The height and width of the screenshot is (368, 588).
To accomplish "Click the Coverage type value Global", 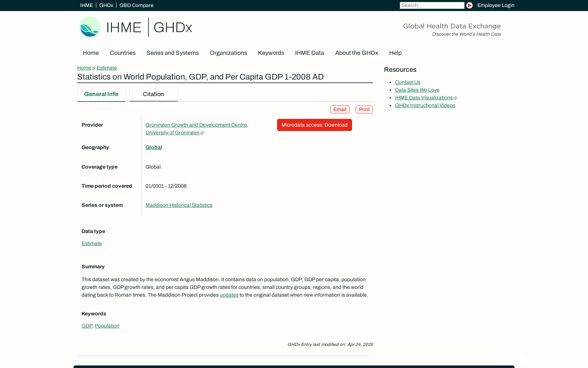I will click(153, 167).
